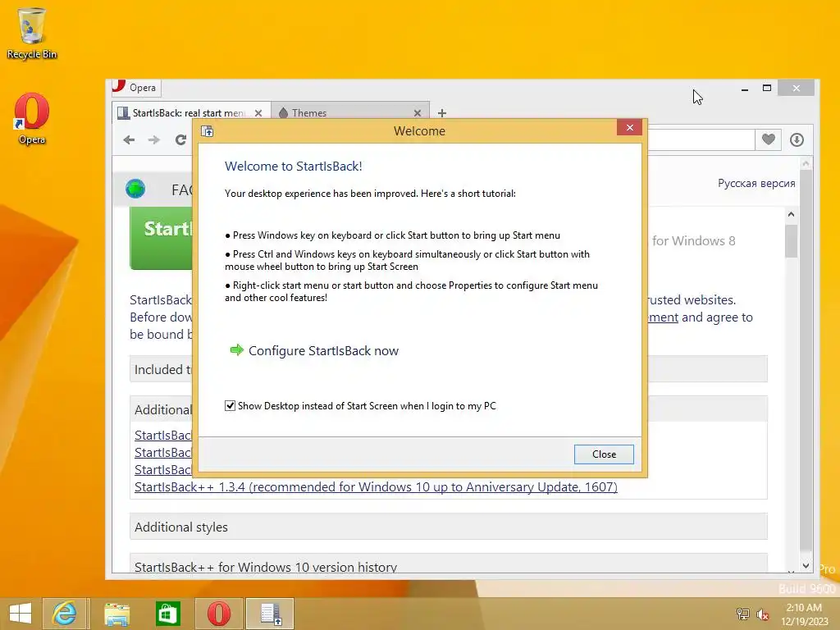Expand the Additional styles section
Viewport: 840px width, 630px height.
coord(449,527)
